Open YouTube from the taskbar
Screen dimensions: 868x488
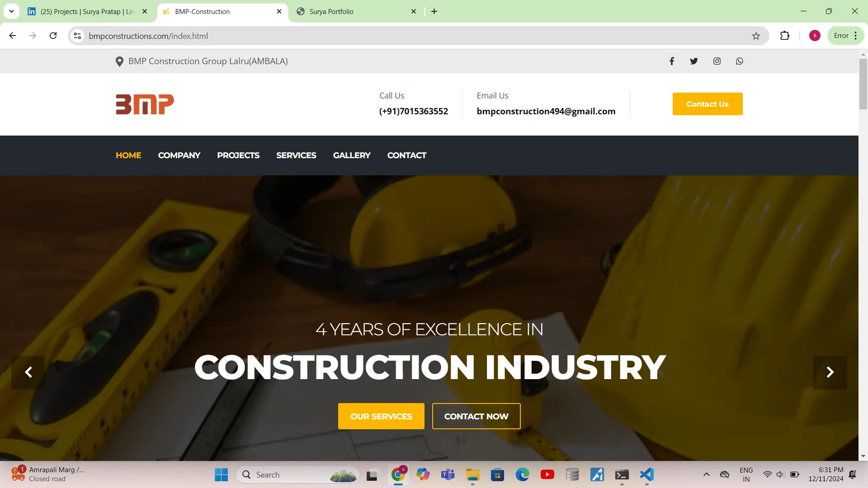547,474
